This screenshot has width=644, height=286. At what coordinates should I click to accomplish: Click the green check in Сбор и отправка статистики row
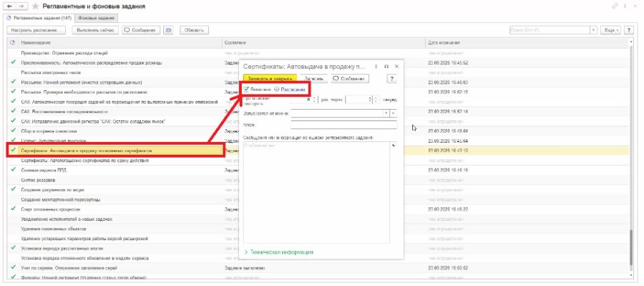click(x=13, y=131)
